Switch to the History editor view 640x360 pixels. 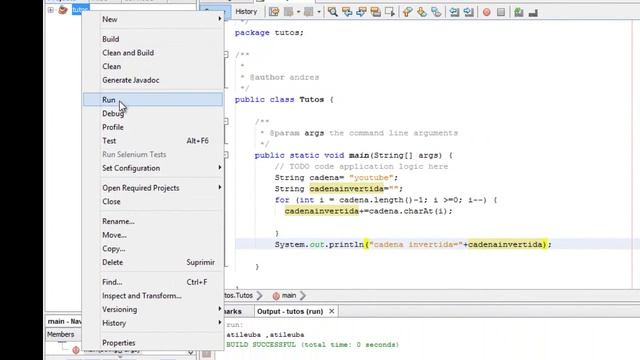click(247, 11)
